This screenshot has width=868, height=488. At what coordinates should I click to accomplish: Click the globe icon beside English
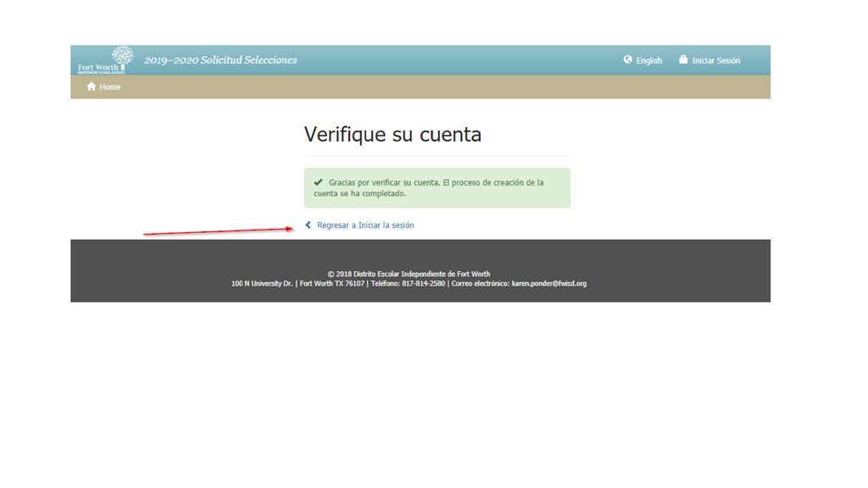click(x=628, y=60)
